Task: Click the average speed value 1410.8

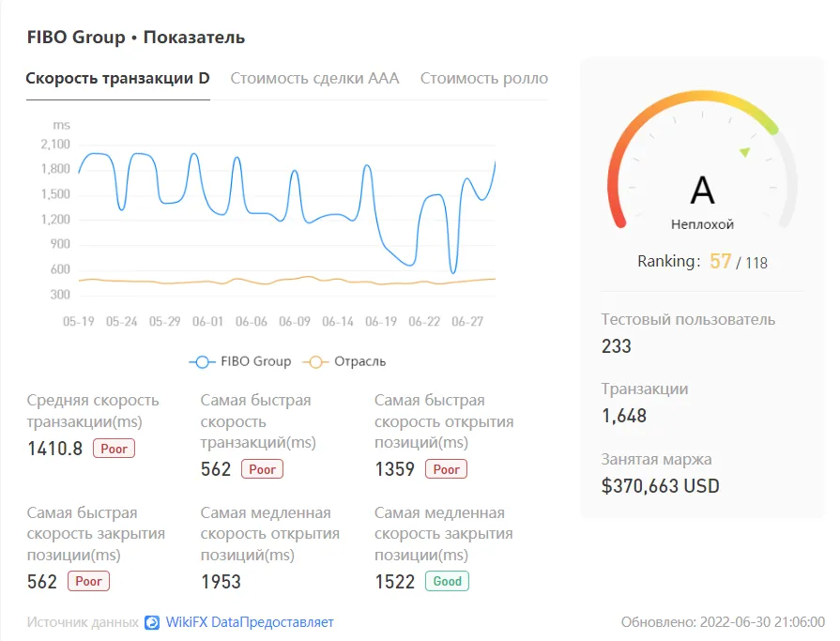Action: 55,449
